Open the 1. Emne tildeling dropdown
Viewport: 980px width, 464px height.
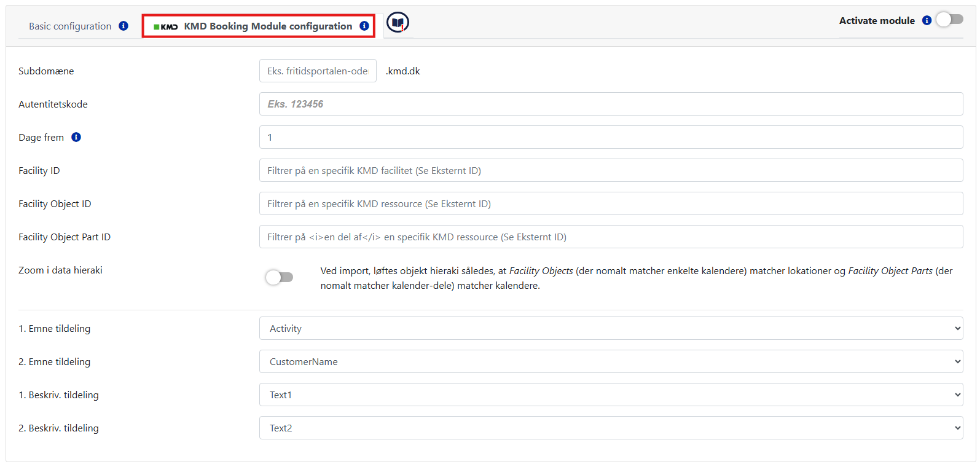click(x=611, y=328)
